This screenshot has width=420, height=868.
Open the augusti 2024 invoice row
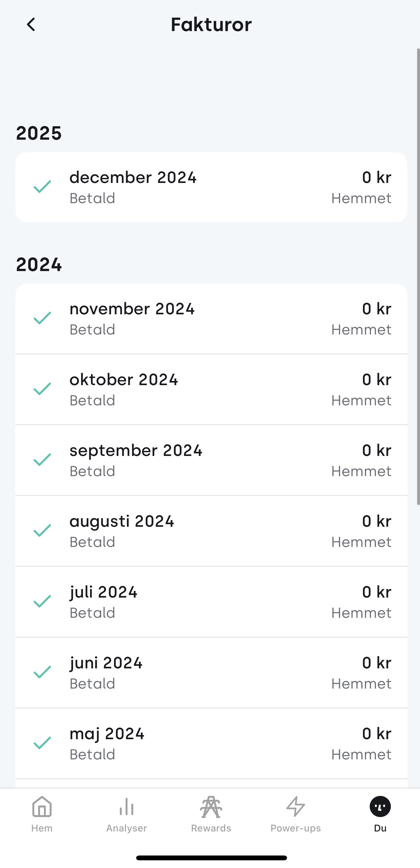[211, 531]
